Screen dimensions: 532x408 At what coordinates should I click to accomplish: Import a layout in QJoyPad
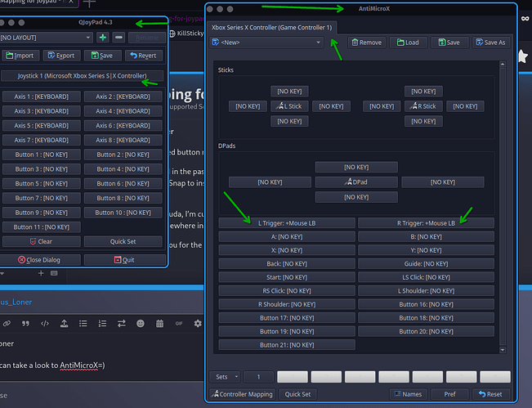tap(20, 56)
